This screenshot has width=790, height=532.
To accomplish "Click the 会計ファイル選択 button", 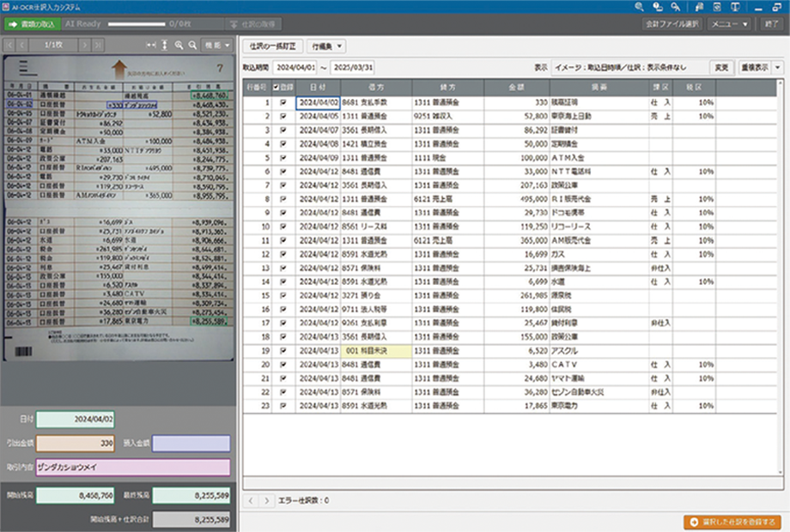I will point(672,24).
